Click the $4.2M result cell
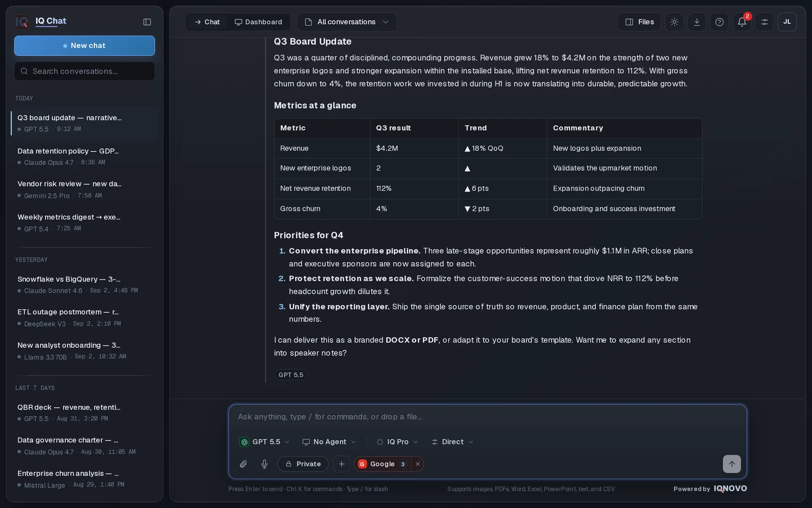Screen dimensions: 812x508 click(x=414, y=148)
